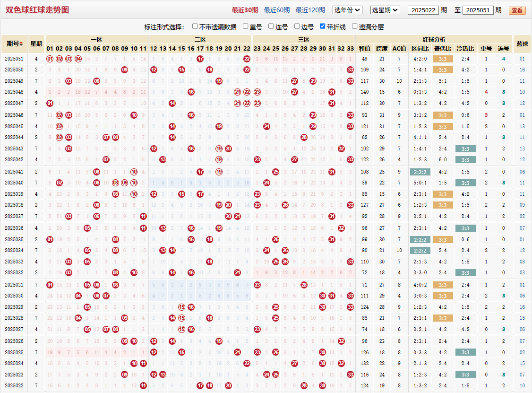Click red ball 28 in row 2025031

304,285
